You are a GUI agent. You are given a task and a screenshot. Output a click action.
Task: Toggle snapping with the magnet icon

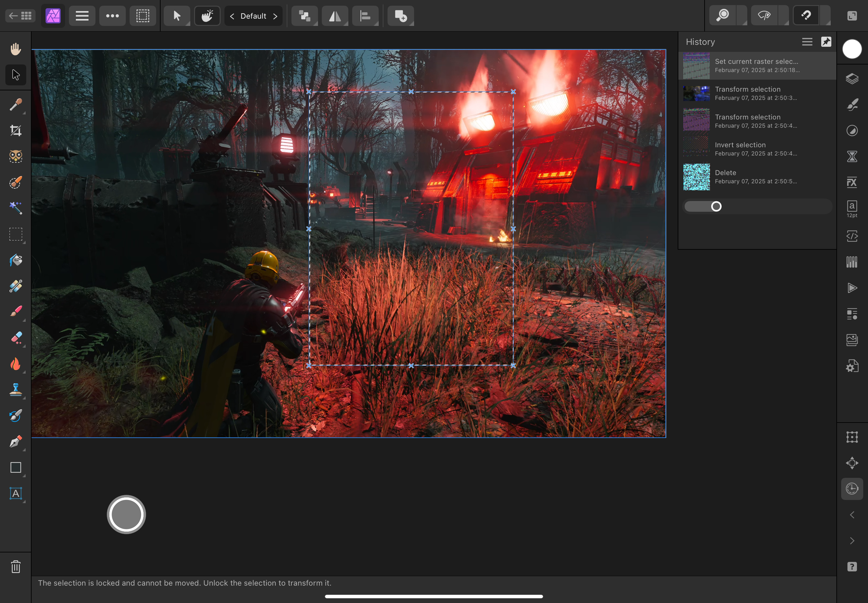(x=806, y=15)
